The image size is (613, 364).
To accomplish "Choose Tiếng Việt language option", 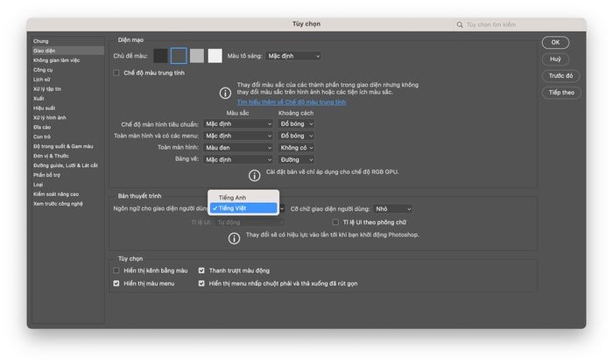I will point(243,208).
